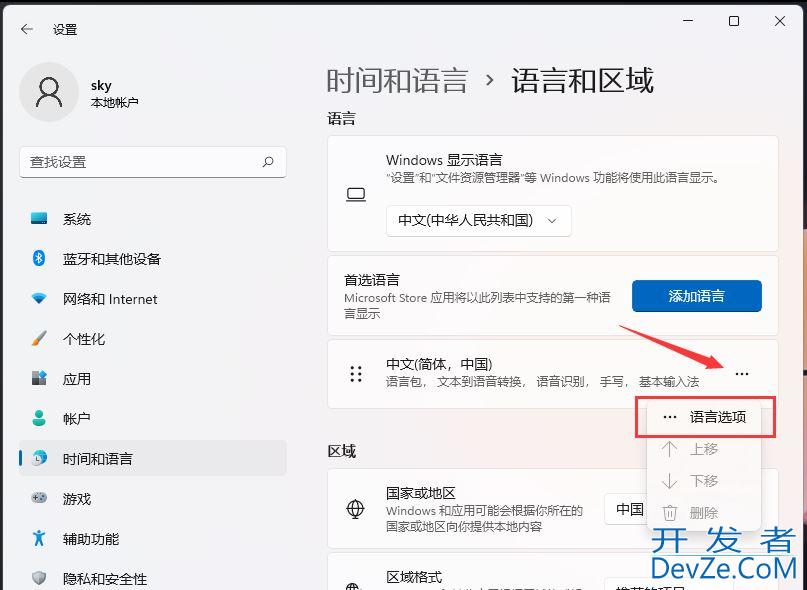Open 帐户 settings
The image size is (807, 590).
152,419
